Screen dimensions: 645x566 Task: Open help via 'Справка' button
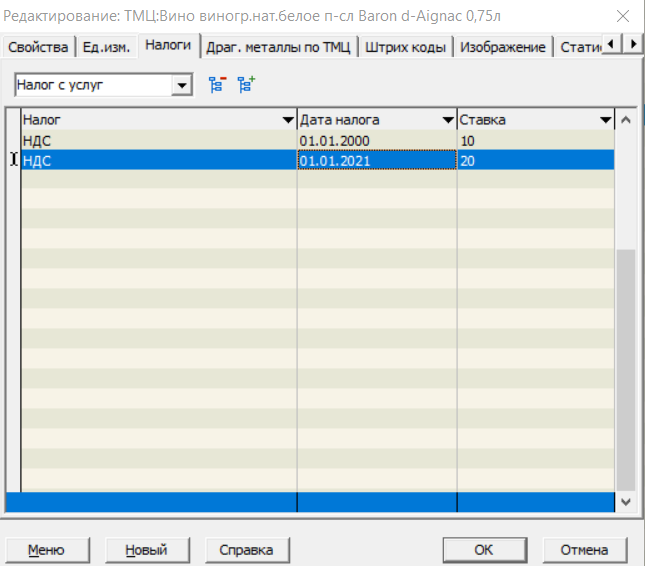click(246, 550)
